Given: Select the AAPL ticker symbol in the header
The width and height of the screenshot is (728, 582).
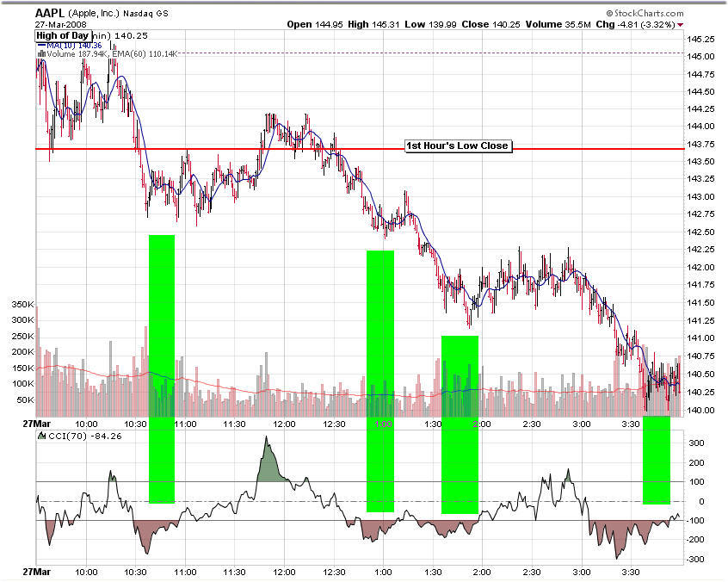Looking at the screenshot, I should [x=50, y=13].
